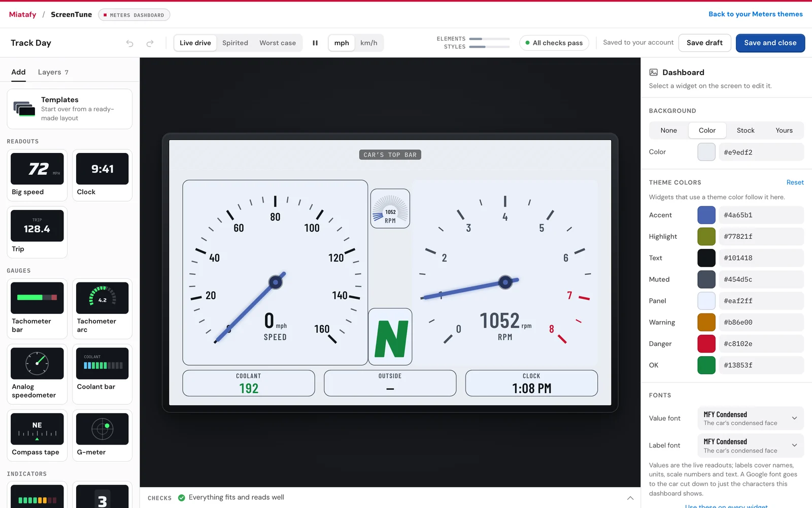Add the Coolant bar gauge
Viewport: 812px width, 508px height.
pyautogui.click(x=102, y=374)
